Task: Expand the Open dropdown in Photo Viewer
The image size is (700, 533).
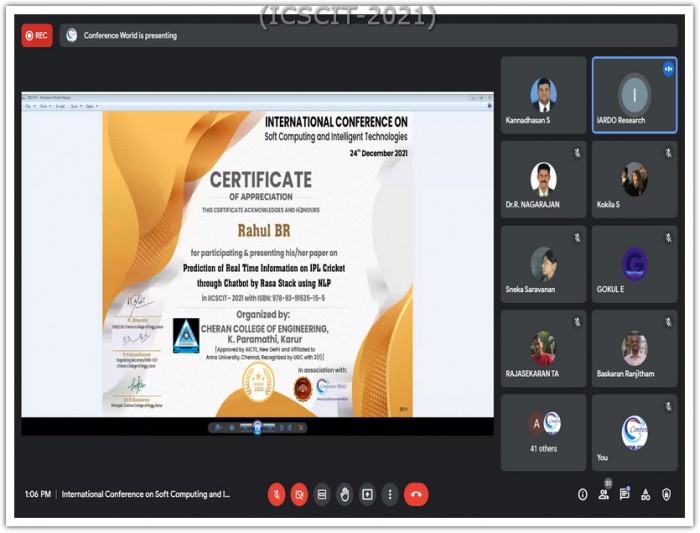Action: [90, 105]
